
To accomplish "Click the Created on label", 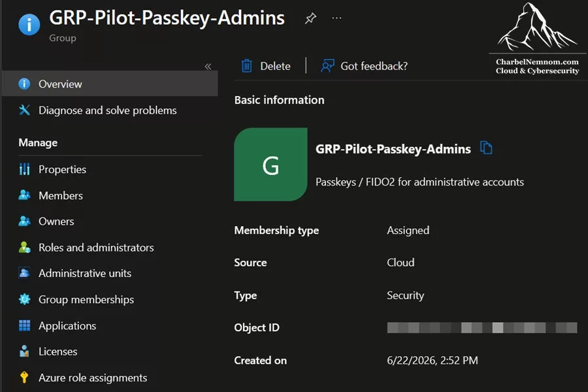I will pos(260,361).
